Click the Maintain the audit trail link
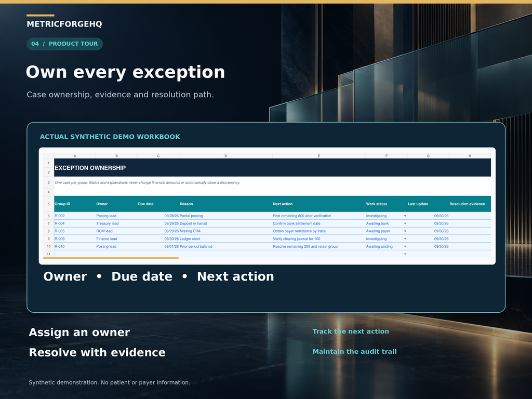The height and width of the screenshot is (399, 532). pos(354,352)
